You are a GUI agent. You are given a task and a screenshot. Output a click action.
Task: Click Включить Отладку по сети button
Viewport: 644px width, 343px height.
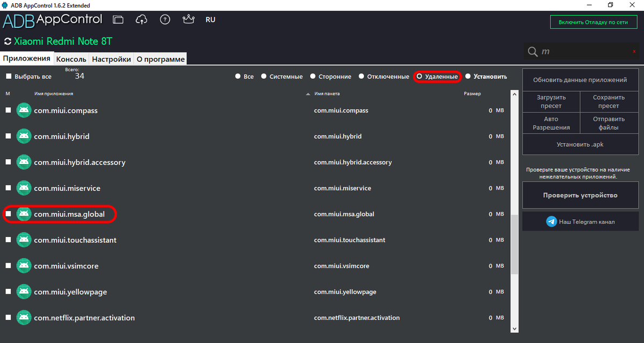[593, 23]
